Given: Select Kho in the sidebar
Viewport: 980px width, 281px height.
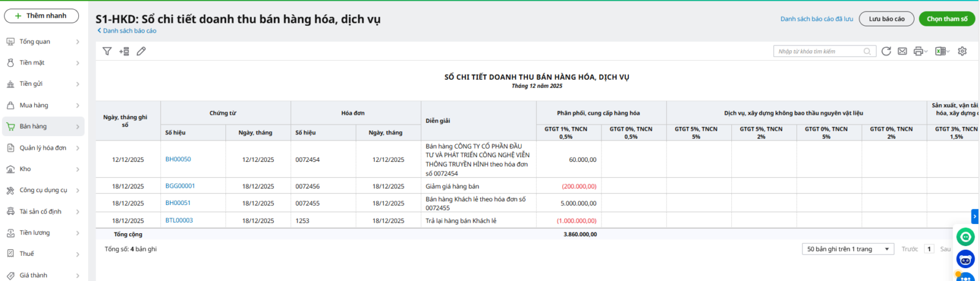Looking at the screenshot, I should 43,169.
